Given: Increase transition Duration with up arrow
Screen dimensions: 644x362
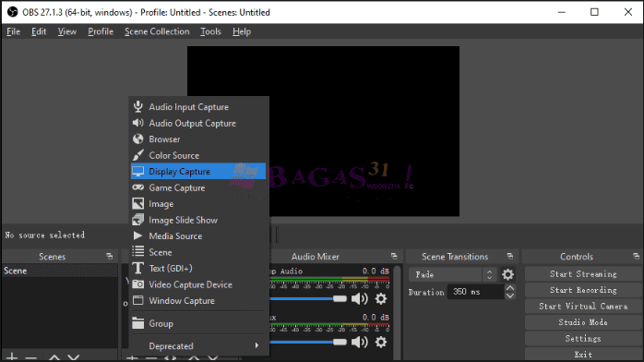Looking at the screenshot, I should [x=510, y=288].
